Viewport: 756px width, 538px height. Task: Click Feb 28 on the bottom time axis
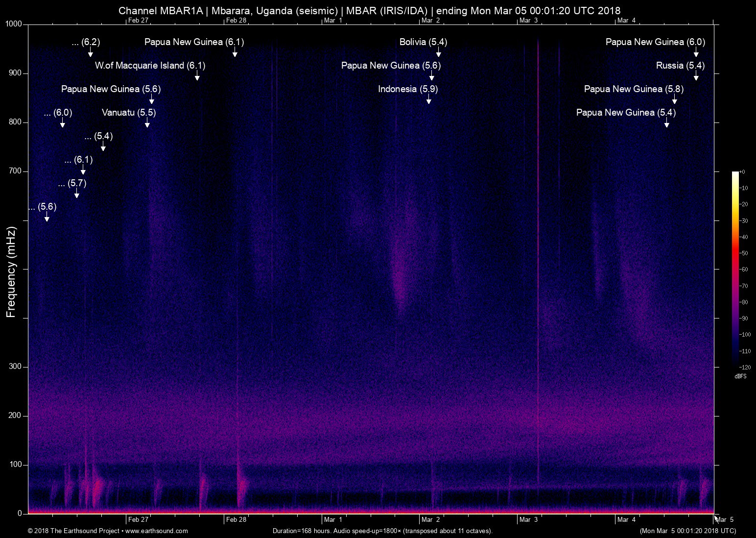(x=236, y=519)
